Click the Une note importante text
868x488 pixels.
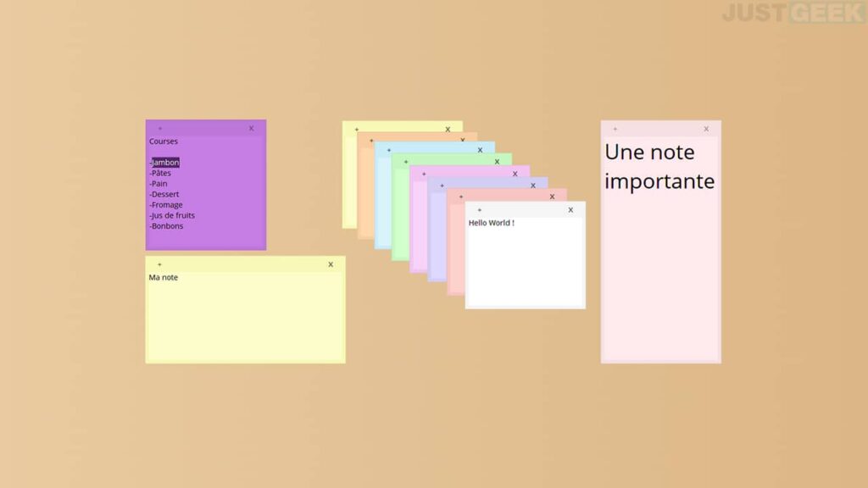(659, 166)
